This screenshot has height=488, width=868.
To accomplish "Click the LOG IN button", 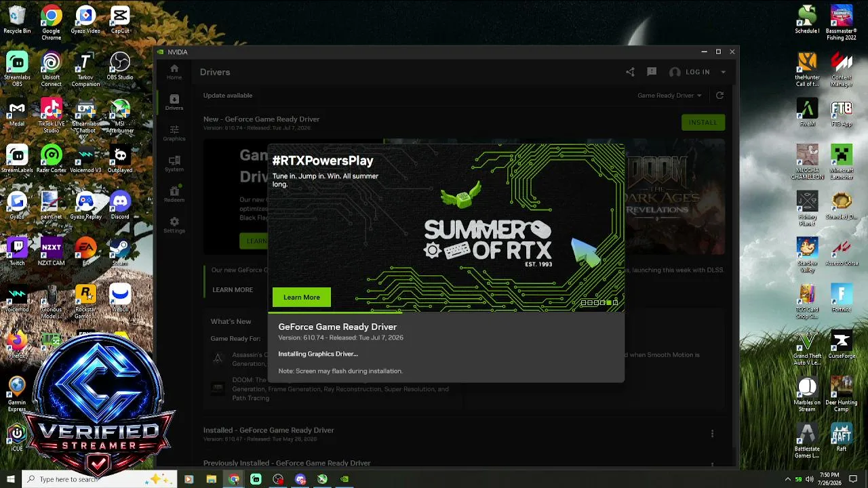I will pyautogui.click(x=690, y=72).
